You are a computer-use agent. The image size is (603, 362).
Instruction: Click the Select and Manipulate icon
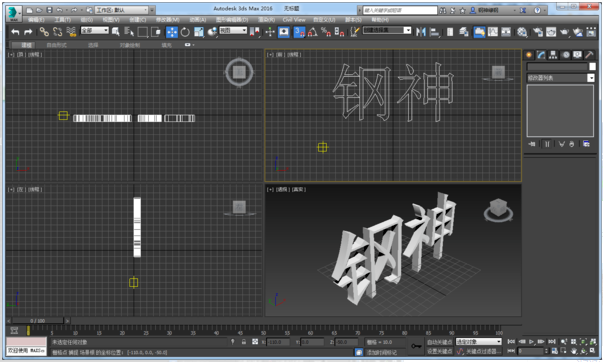pyautogui.click(x=270, y=32)
